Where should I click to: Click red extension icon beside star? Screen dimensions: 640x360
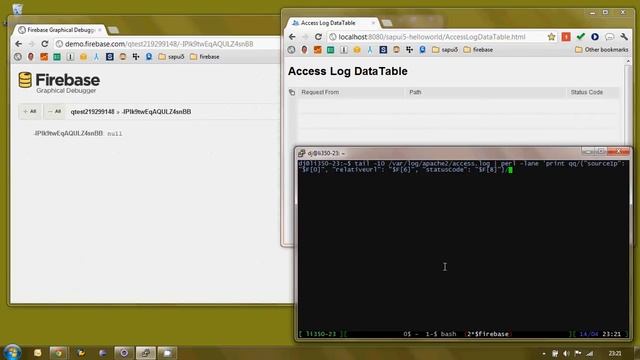tap(566, 37)
